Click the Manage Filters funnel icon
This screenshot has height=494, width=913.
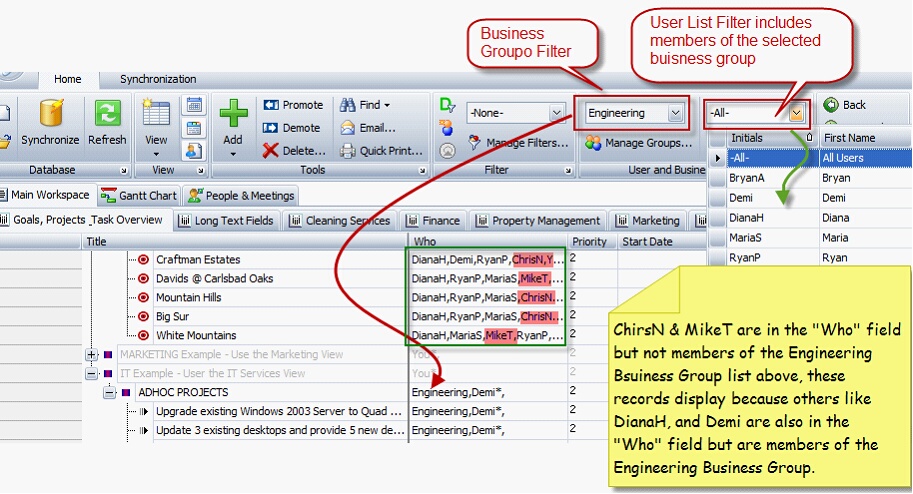[x=475, y=142]
